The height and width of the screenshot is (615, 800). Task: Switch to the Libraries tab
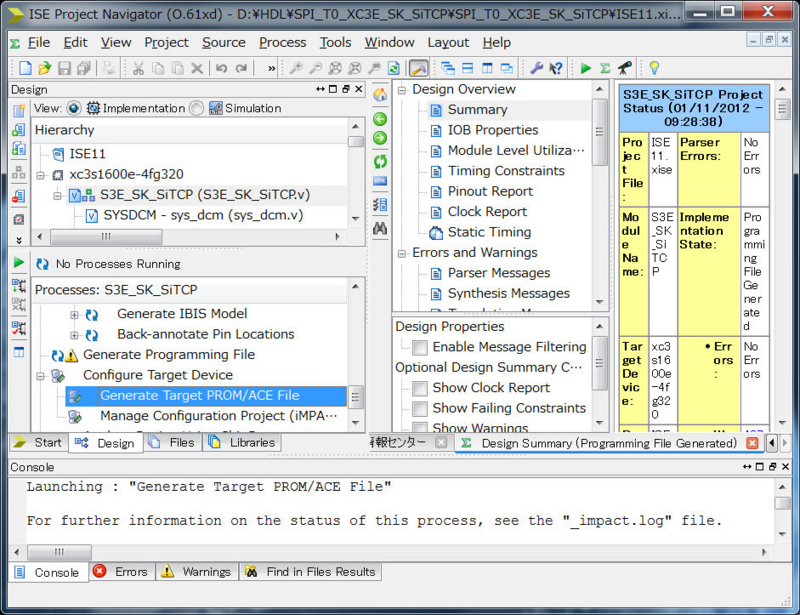[242, 442]
